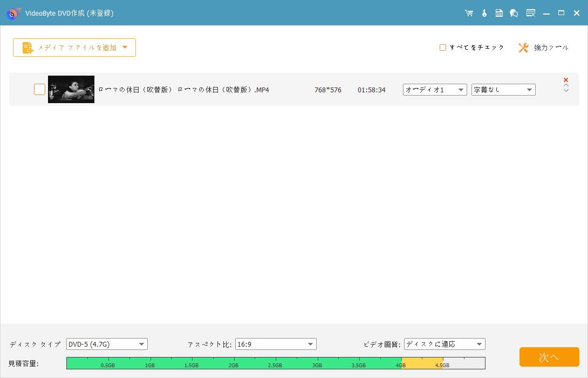Image resolution: width=588 pixels, height=378 pixels.
Task: Check the ローマの休日 video row checkbox
Action: pos(39,89)
